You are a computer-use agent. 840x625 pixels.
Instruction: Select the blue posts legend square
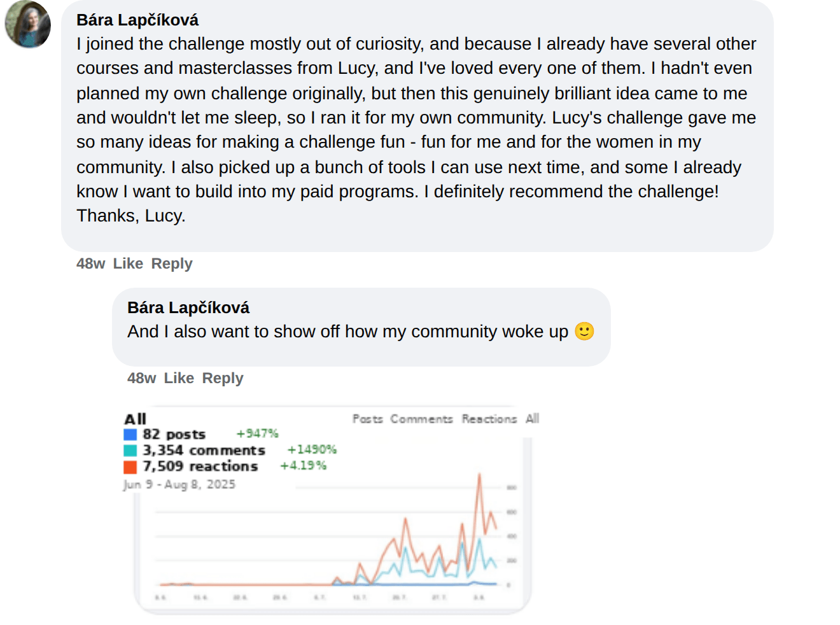point(130,435)
